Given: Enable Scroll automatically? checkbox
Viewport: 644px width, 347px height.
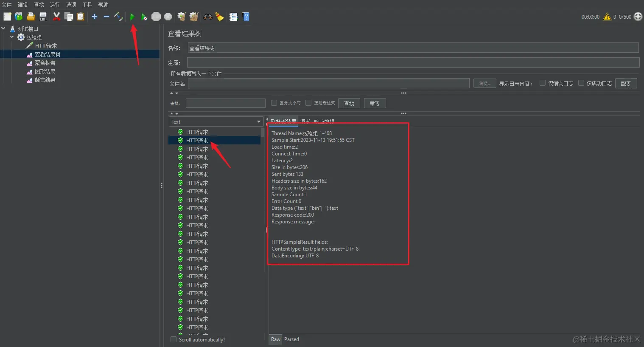Looking at the screenshot, I should point(174,339).
